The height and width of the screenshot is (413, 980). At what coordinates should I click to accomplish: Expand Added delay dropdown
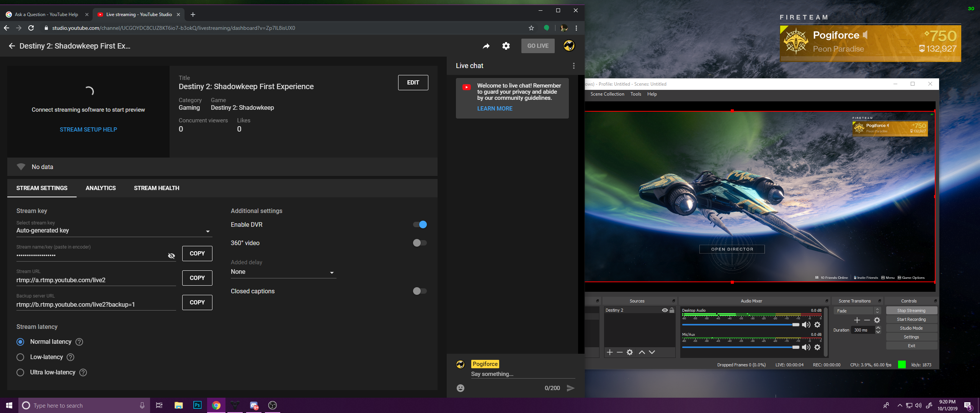[x=281, y=272]
